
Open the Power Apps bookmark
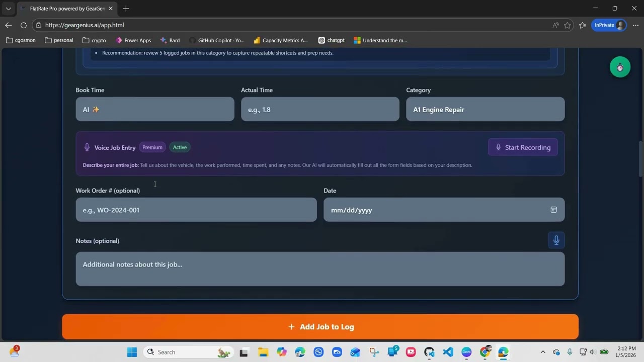[133, 40]
